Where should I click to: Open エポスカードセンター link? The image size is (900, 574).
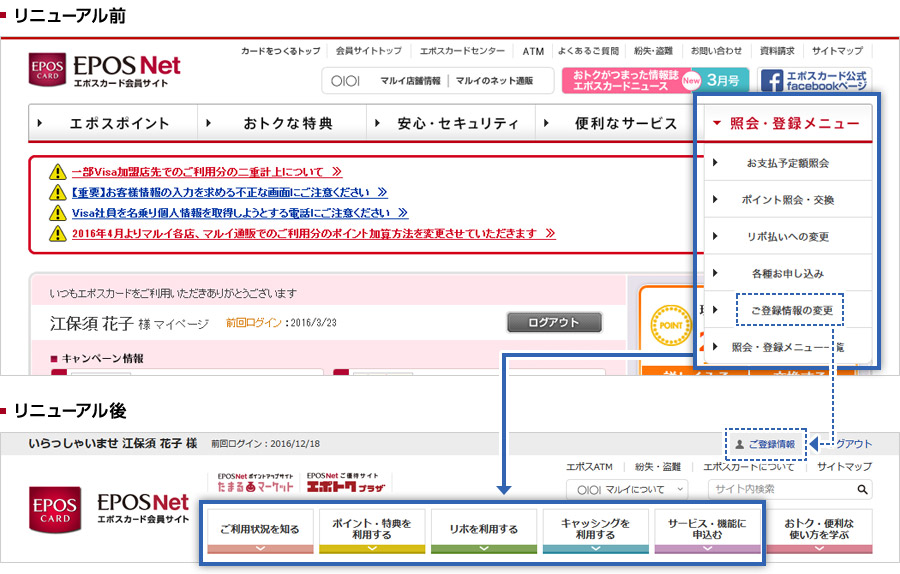(462, 51)
